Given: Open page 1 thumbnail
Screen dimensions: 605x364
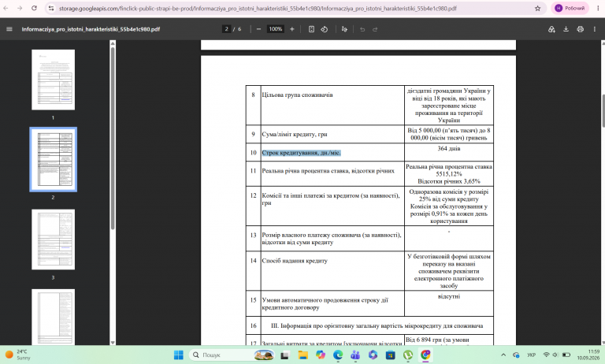Looking at the screenshot, I should pos(54,80).
